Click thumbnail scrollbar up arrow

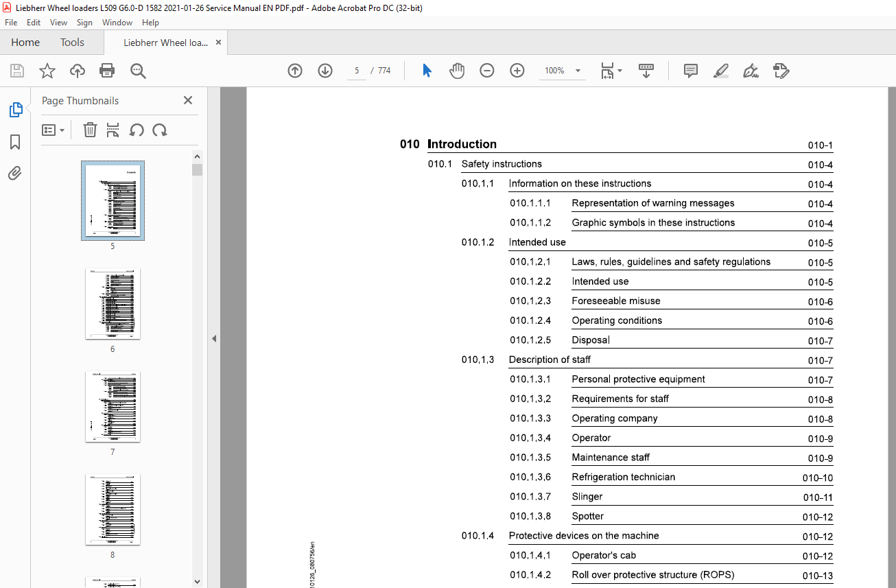pos(198,157)
